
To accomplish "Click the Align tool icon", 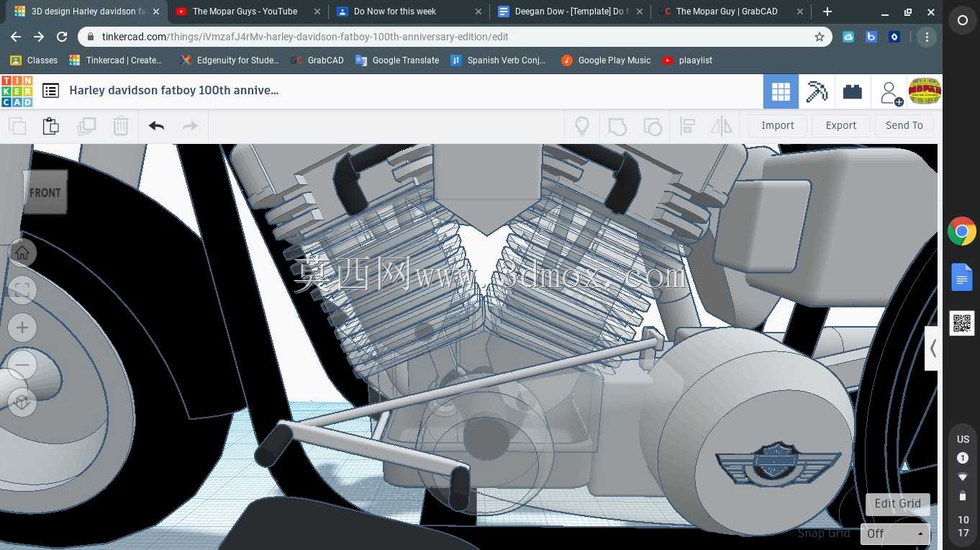I will (x=687, y=126).
